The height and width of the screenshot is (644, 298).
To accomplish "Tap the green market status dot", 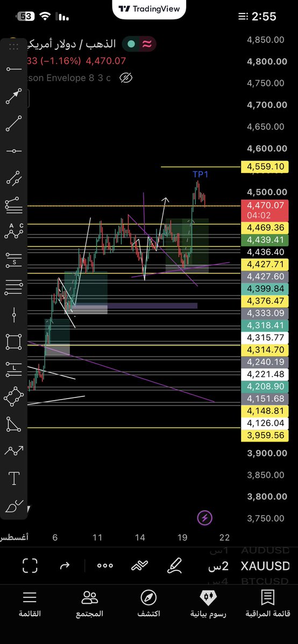I will tap(131, 44).
